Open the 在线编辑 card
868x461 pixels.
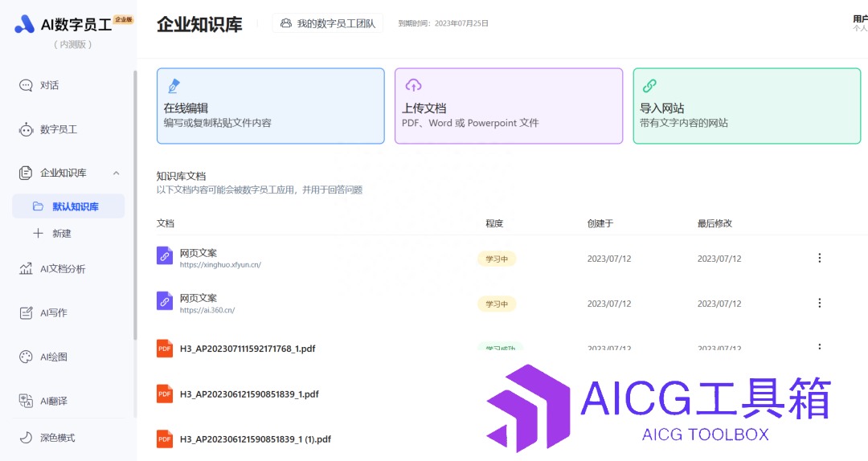271,106
